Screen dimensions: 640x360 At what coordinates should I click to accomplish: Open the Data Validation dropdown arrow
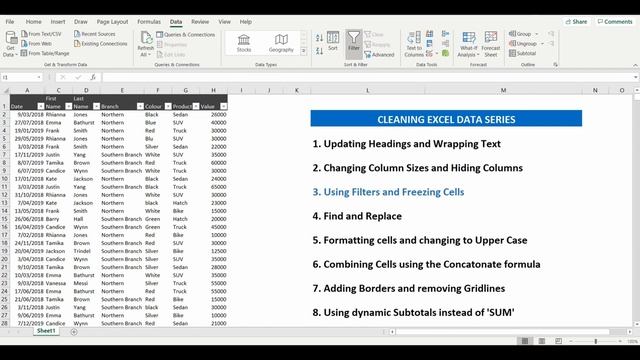click(x=437, y=54)
